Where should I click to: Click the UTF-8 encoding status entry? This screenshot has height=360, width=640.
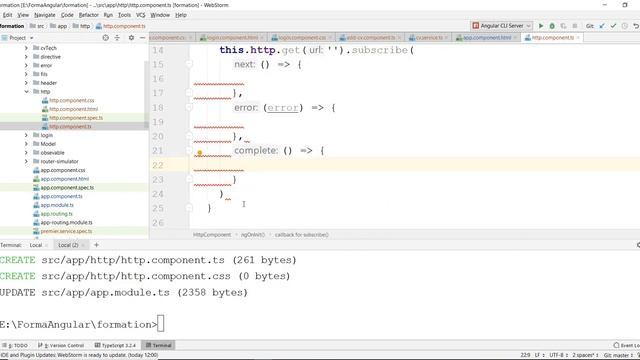click(558, 355)
